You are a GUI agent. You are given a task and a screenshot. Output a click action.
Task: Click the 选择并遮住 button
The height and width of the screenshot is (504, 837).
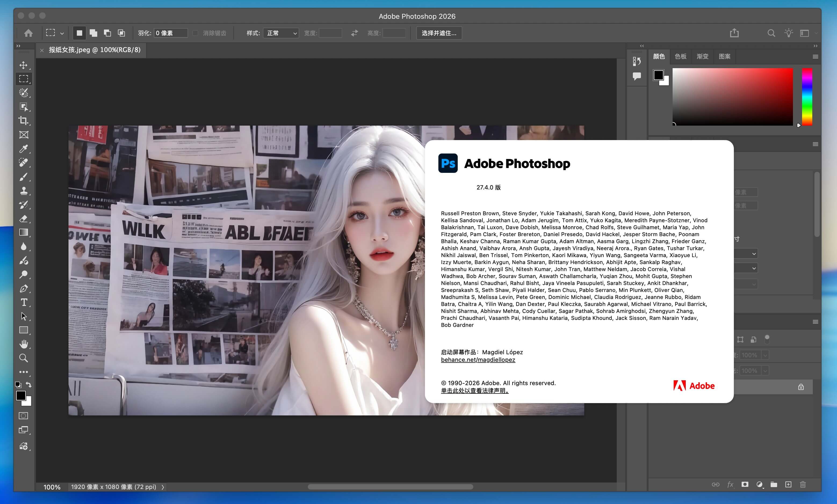439,33
